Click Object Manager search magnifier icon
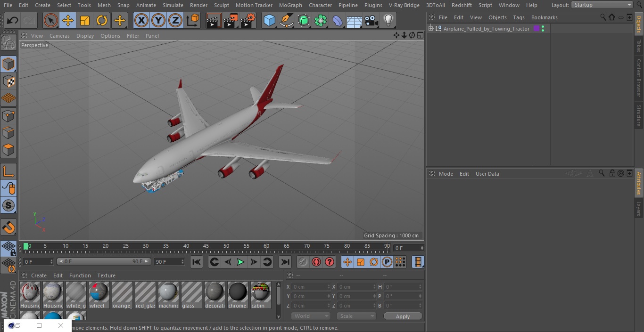Screen dimensions: 644x332 (x=603, y=17)
